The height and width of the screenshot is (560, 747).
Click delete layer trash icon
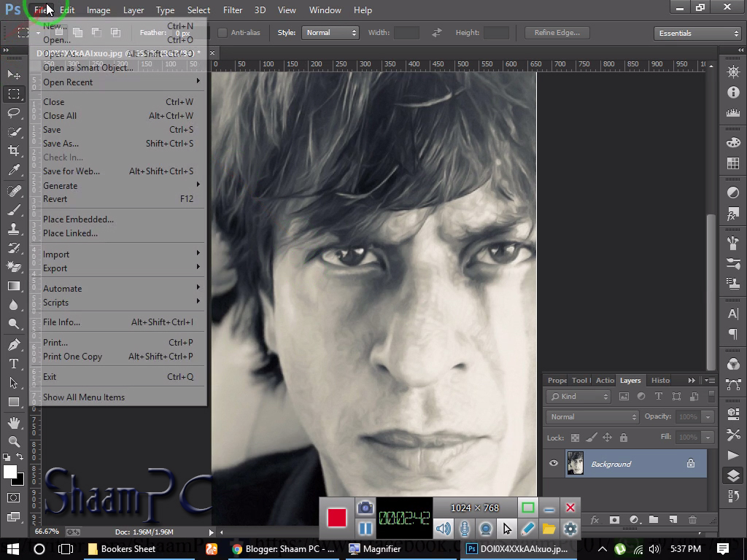693,519
